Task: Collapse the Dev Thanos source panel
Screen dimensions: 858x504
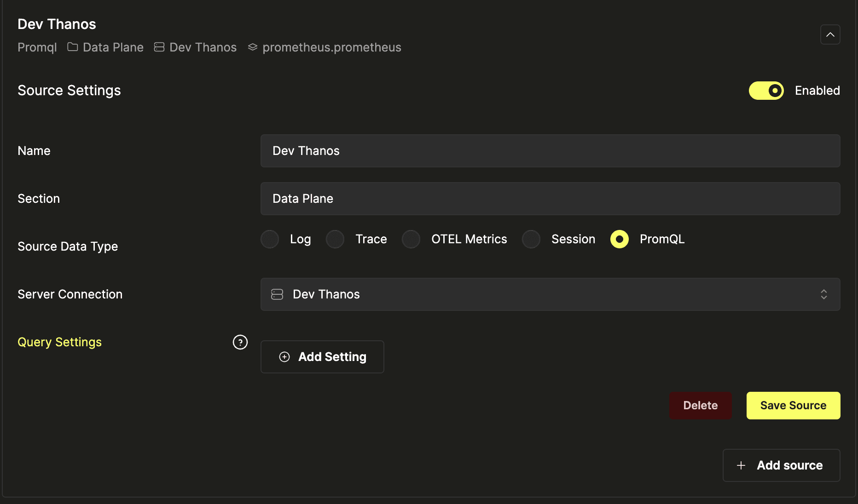Action: [x=830, y=34]
